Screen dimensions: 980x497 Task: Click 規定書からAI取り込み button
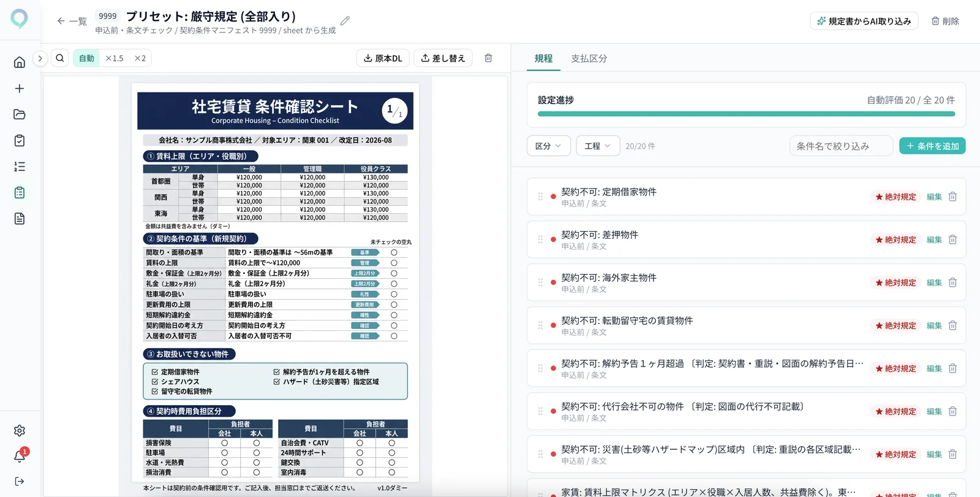864,21
